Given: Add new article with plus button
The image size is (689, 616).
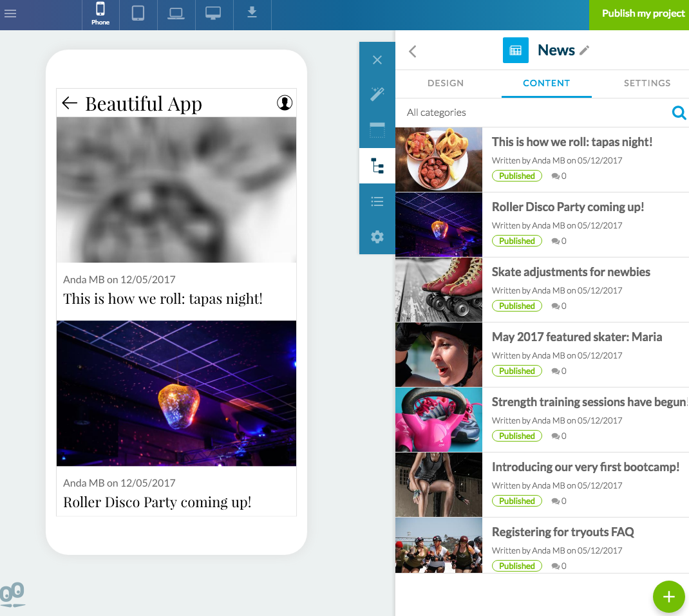Looking at the screenshot, I should tap(668, 597).
